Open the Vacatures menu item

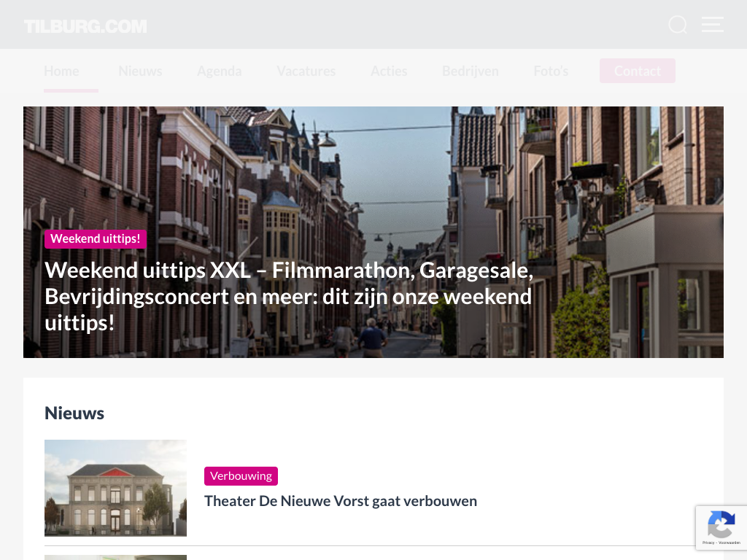(x=306, y=71)
